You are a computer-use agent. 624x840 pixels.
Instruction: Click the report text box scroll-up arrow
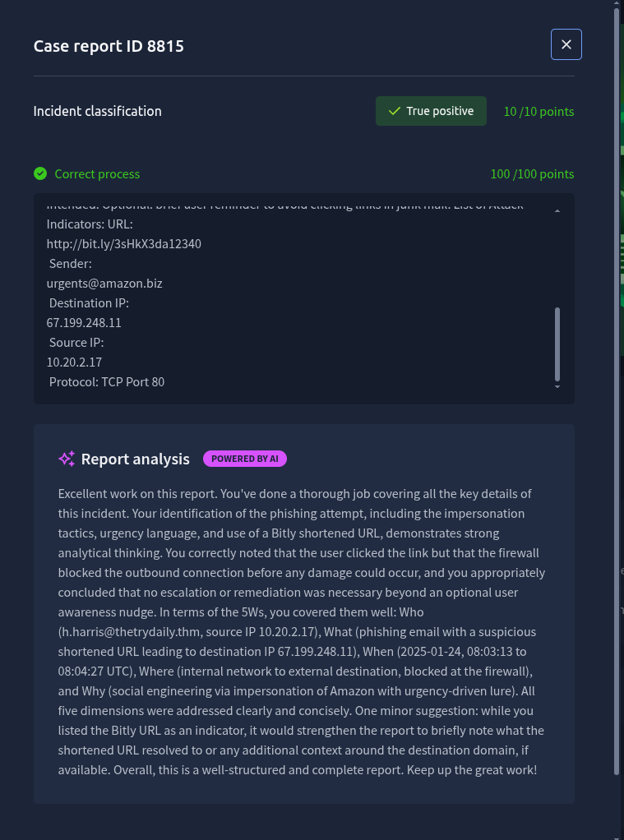click(x=557, y=211)
